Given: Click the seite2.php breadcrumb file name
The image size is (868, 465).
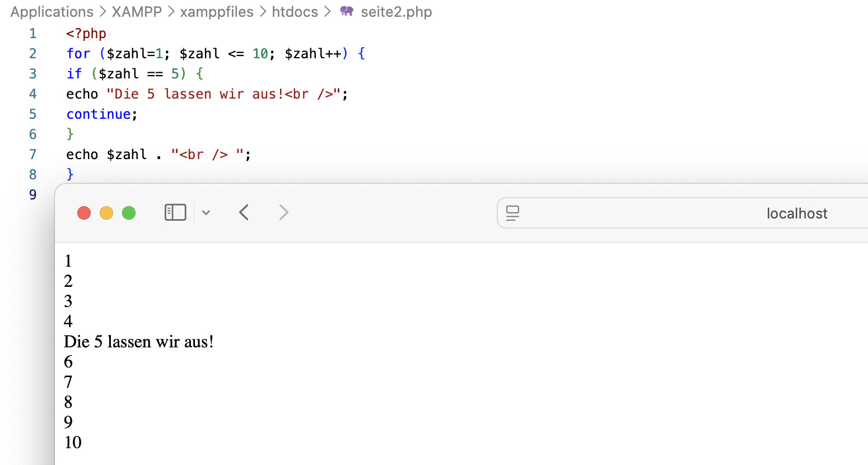Looking at the screenshot, I should 396,12.
